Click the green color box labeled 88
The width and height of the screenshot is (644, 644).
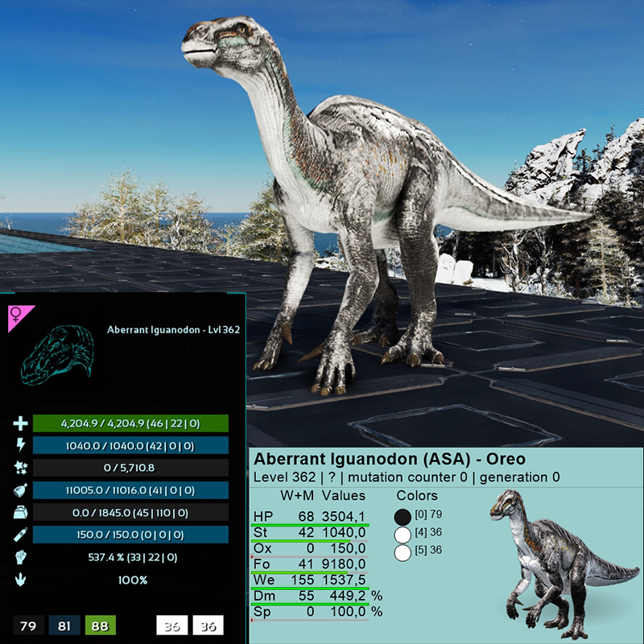(x=100, y=625)
